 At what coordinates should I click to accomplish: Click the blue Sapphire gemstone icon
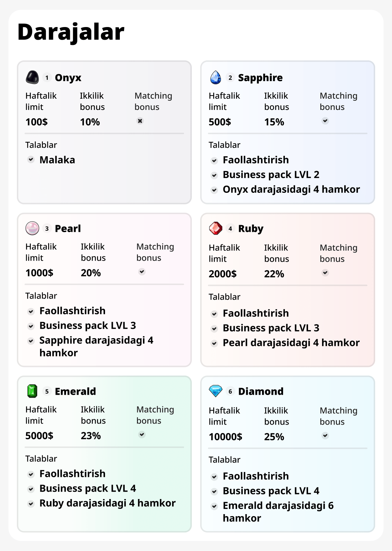216,77
